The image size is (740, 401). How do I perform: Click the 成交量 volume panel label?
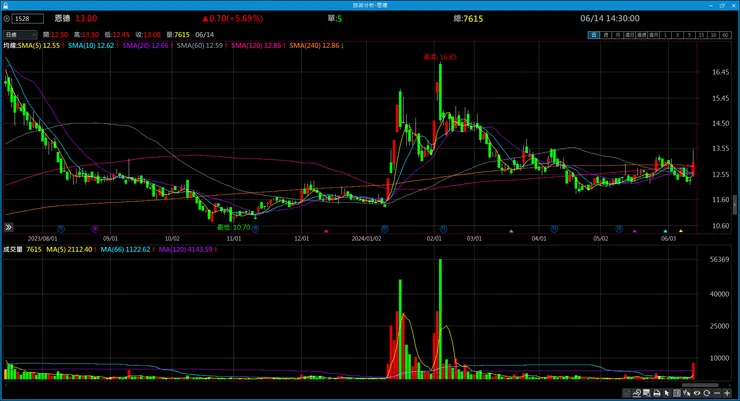(x=13, y=249)
